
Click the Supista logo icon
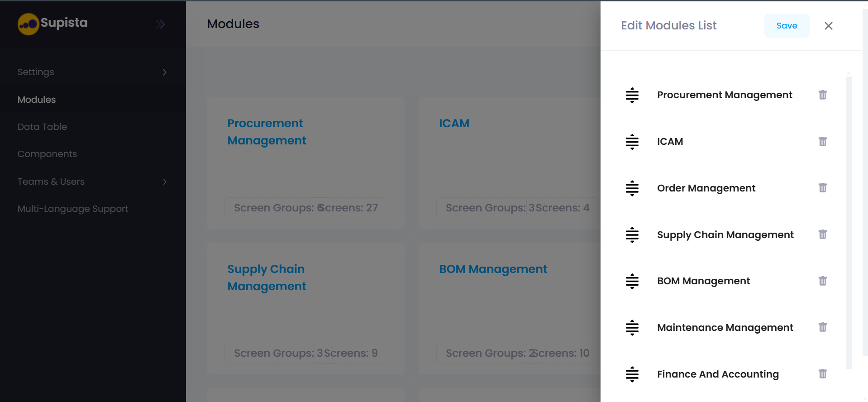28,24
